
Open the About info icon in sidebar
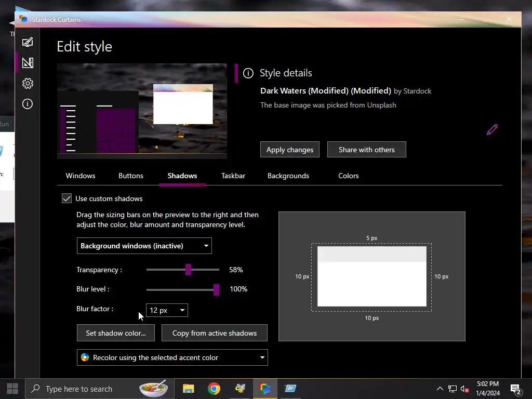point(28,104)
